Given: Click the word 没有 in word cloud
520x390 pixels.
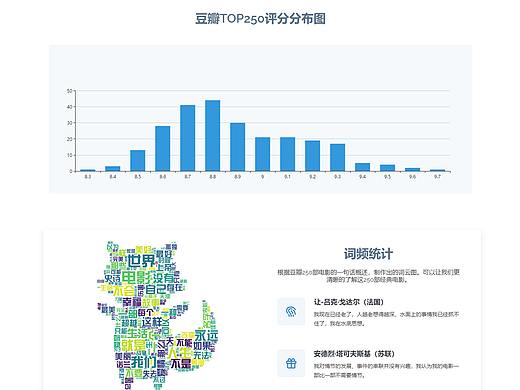Looking at the screenshot, I should [164, 278].
